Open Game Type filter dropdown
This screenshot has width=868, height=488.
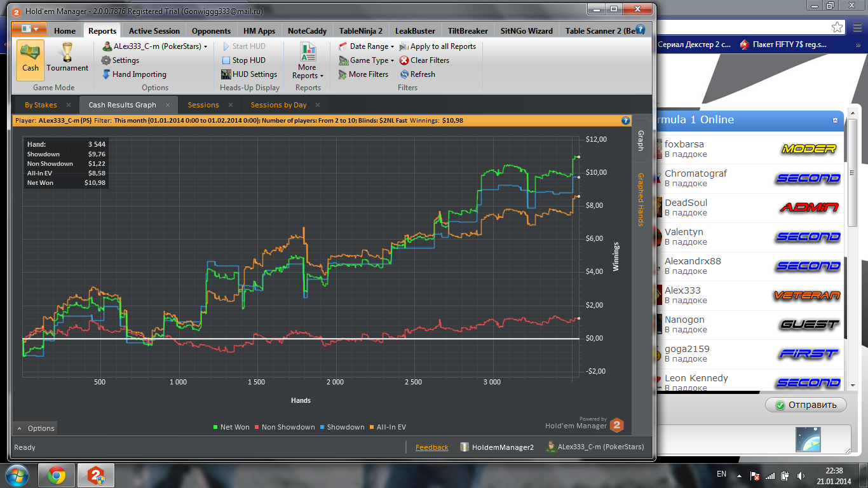pos(366,60)
